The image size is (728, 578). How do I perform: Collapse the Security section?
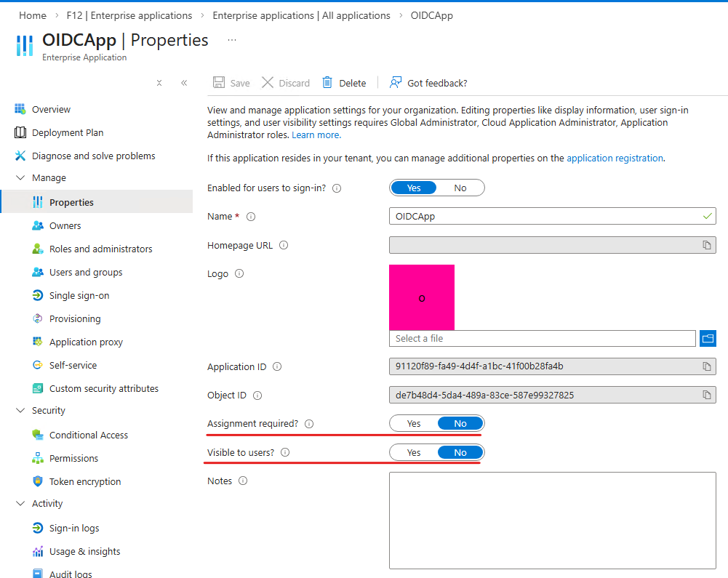coord(20,411)
